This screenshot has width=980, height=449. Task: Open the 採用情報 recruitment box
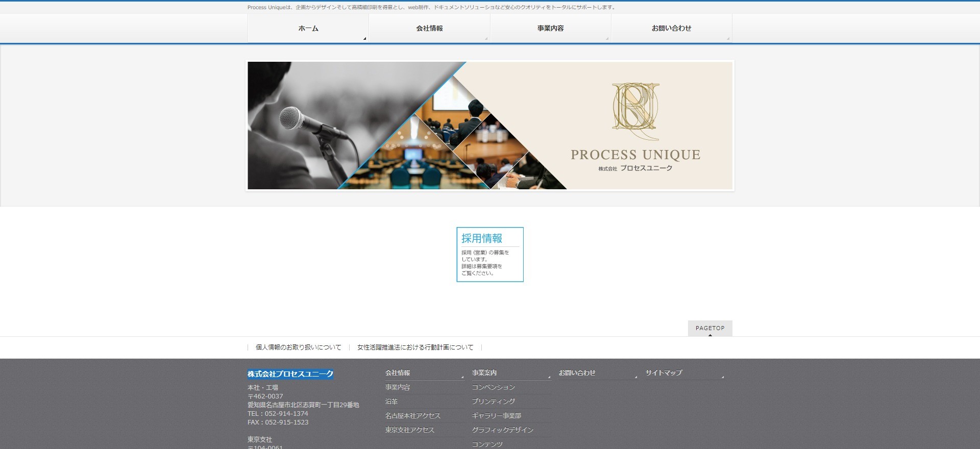(489, 254)
